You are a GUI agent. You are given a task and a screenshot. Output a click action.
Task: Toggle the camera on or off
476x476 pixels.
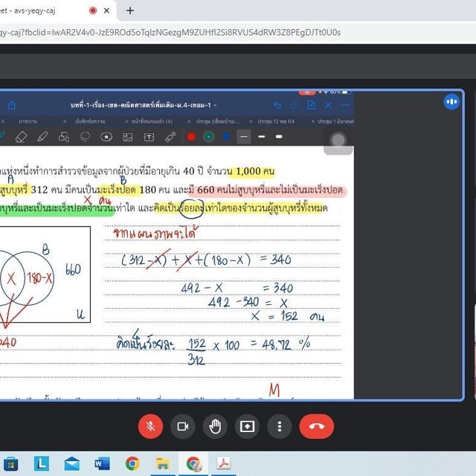point(183,426)
